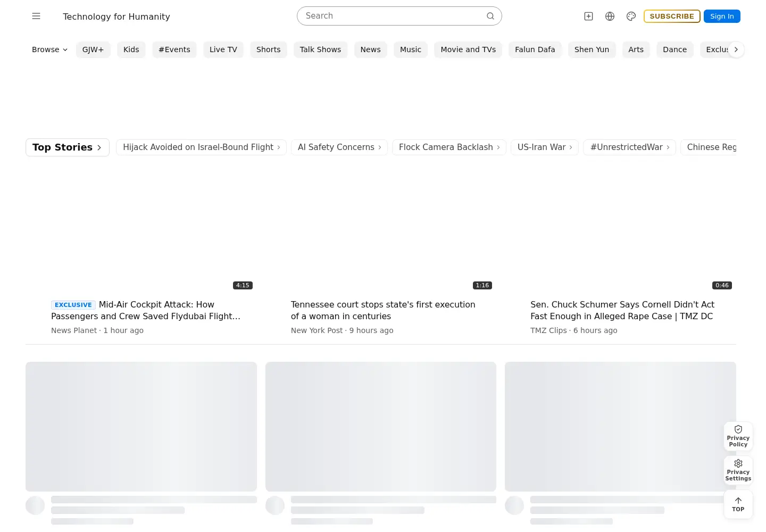Open Top Stories section chevron
This screenshot has width=766, height=532.
tap(68, 147)
